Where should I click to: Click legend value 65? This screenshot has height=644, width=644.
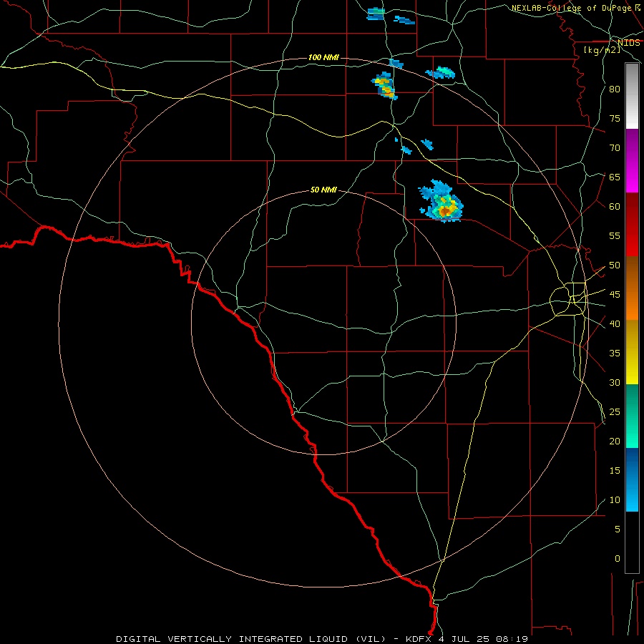point(615,177)
